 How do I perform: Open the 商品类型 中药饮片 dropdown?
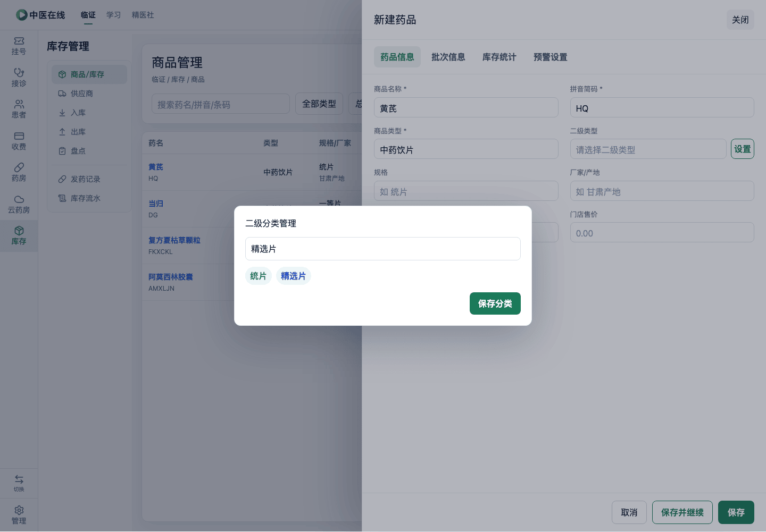pos(466,149)
